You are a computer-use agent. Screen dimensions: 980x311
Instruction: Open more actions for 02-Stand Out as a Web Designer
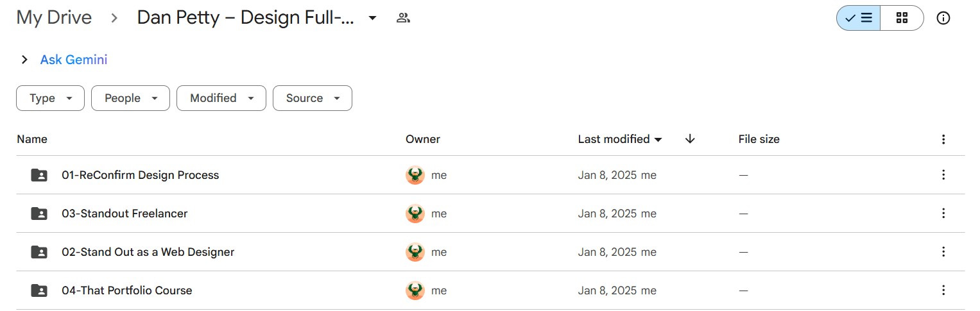(x=943, y=251)
